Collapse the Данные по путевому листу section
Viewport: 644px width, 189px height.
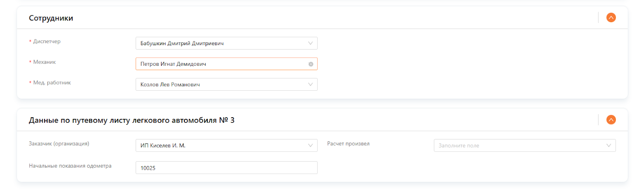pyautogui.click(x=611, y=120)
